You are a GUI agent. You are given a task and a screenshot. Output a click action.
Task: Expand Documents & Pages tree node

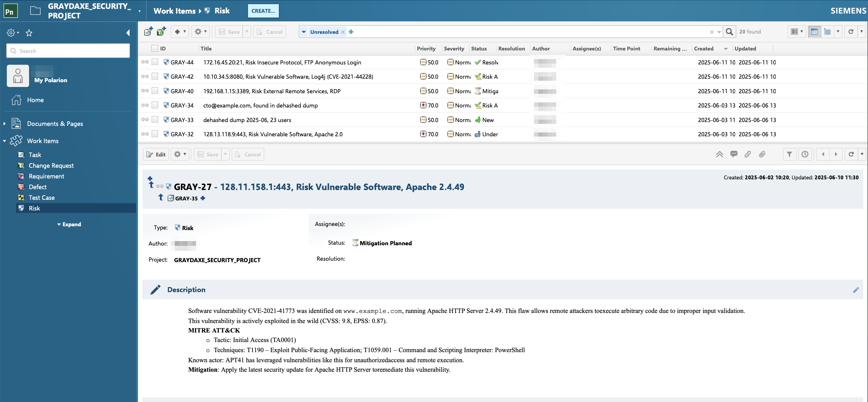pyautogui.click(x=4, y=124)
